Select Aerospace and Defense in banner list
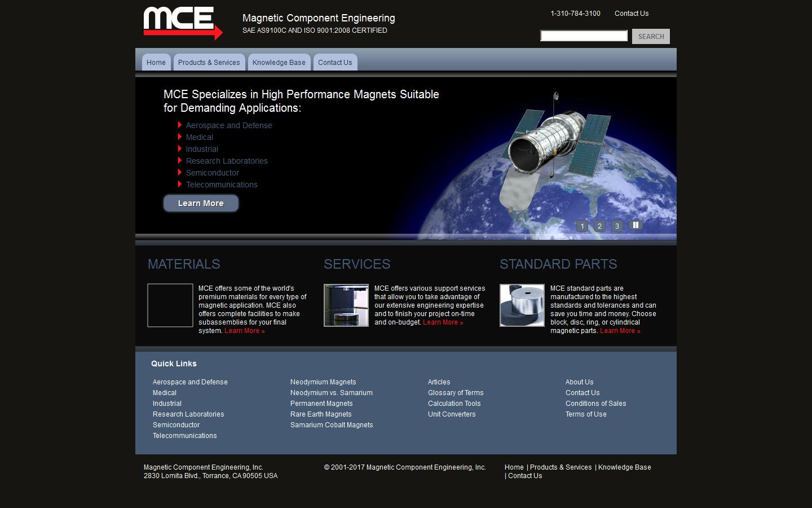The image size is (812, 508). [x=229, y=125]
